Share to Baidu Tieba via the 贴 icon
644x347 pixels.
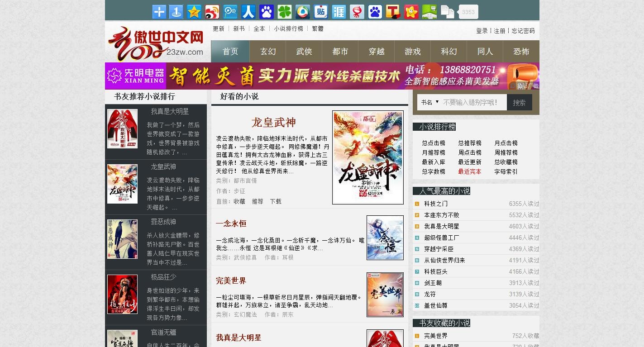pyautogui.click(x=321, y=12)
